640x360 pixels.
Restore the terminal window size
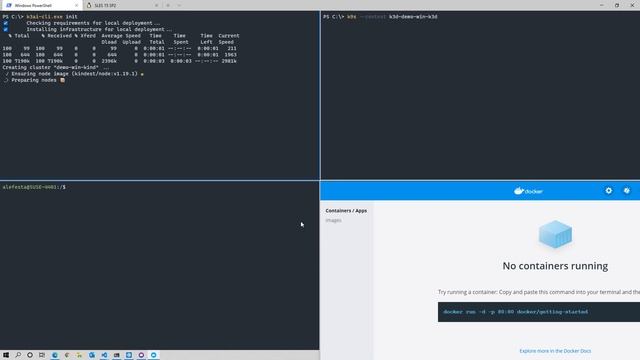pyautogui.click(x=617, y=5)
